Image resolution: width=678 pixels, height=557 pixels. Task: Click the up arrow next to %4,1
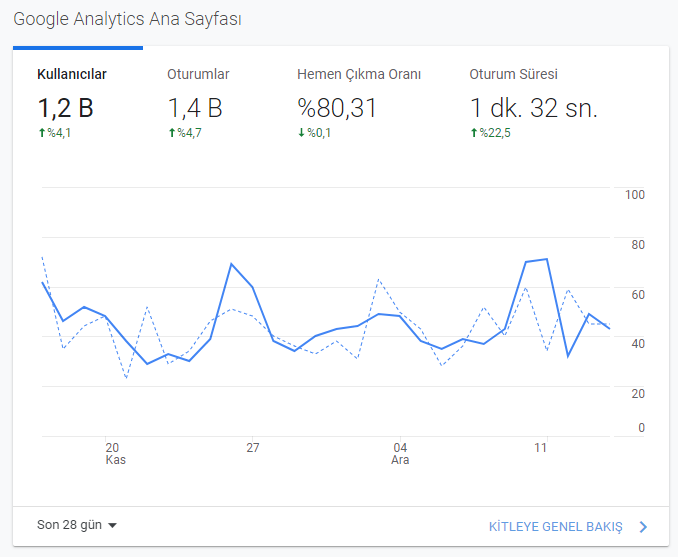[42, 133]
